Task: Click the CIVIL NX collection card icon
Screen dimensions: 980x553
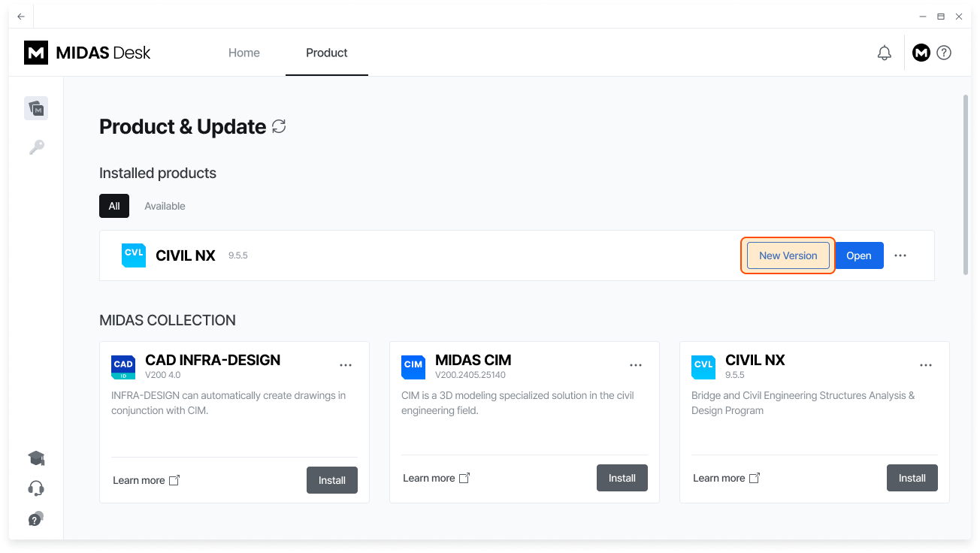Action: tap(703, 367)
